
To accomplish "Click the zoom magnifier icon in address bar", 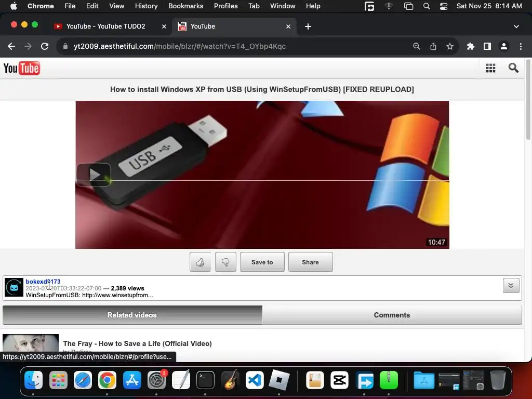I will pyautogui.click(x=416, y=46).
